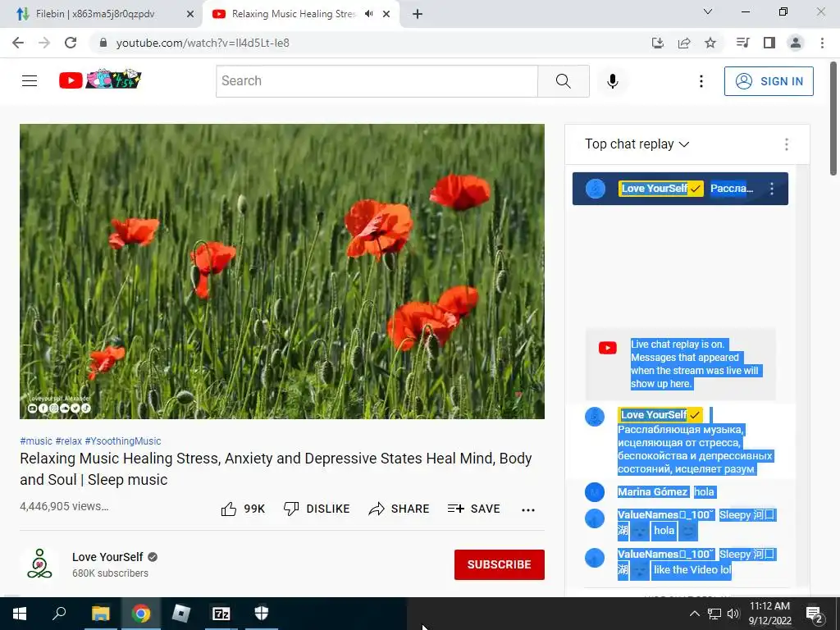Share this page from address bar
The image size is (840, 630).
click(x=684, y=43)
